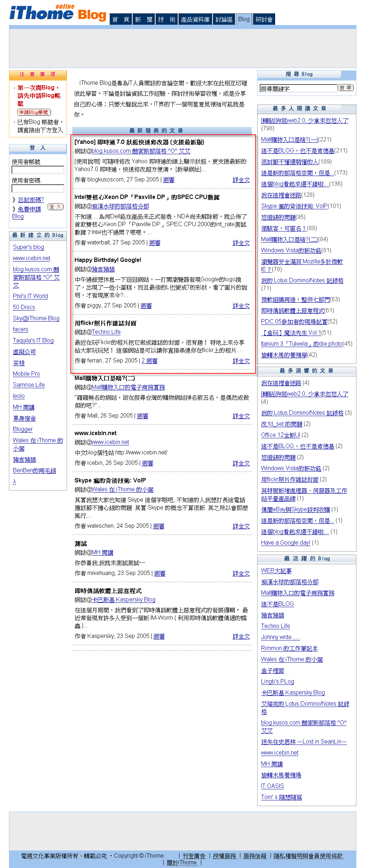Click the iThome online Blog logo
This screenshot has height=868, width=365.
pos(58,13)
